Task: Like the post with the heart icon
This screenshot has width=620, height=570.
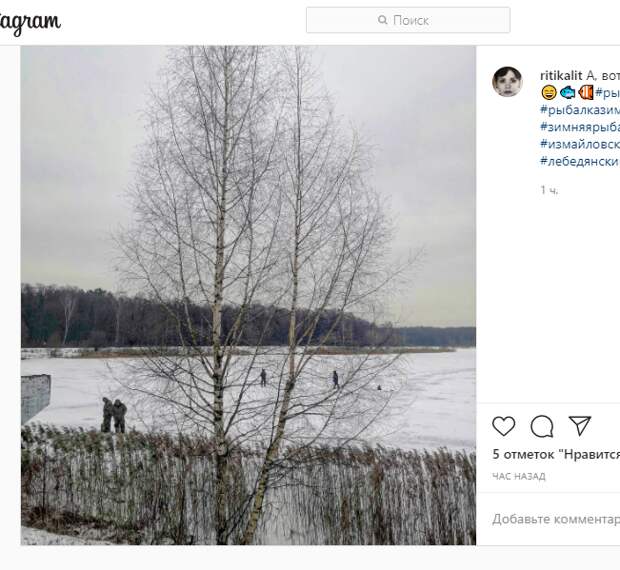Action: [x=503, y=426]
